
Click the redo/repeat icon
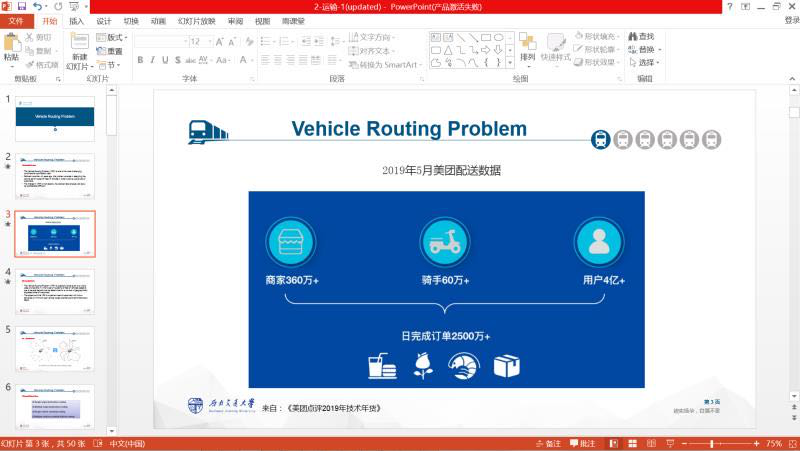point(58,6)
